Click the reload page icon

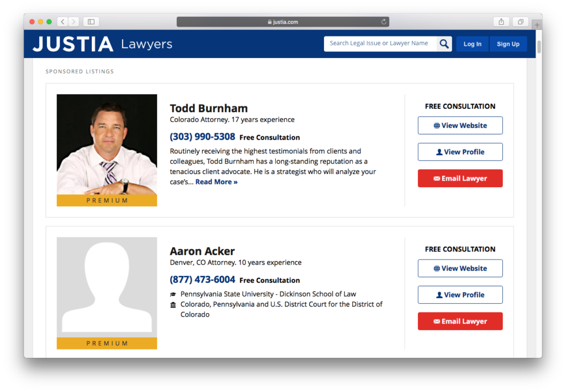[x=384, y=22]
